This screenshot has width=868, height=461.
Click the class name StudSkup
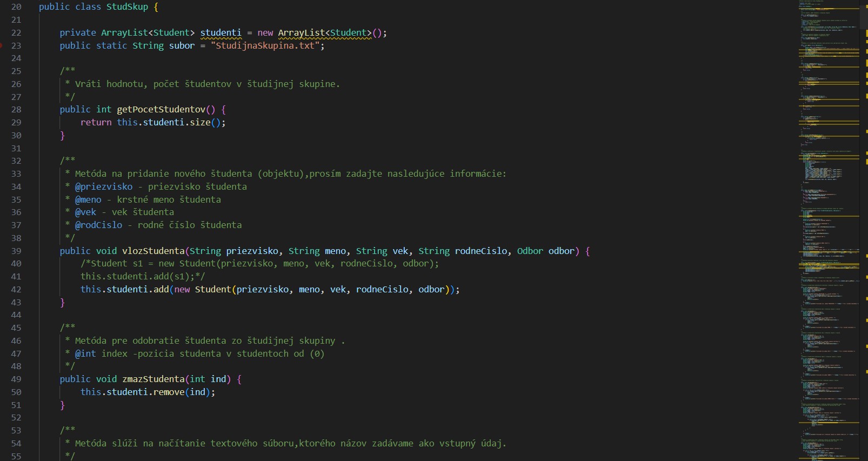[x=127, y=7]
